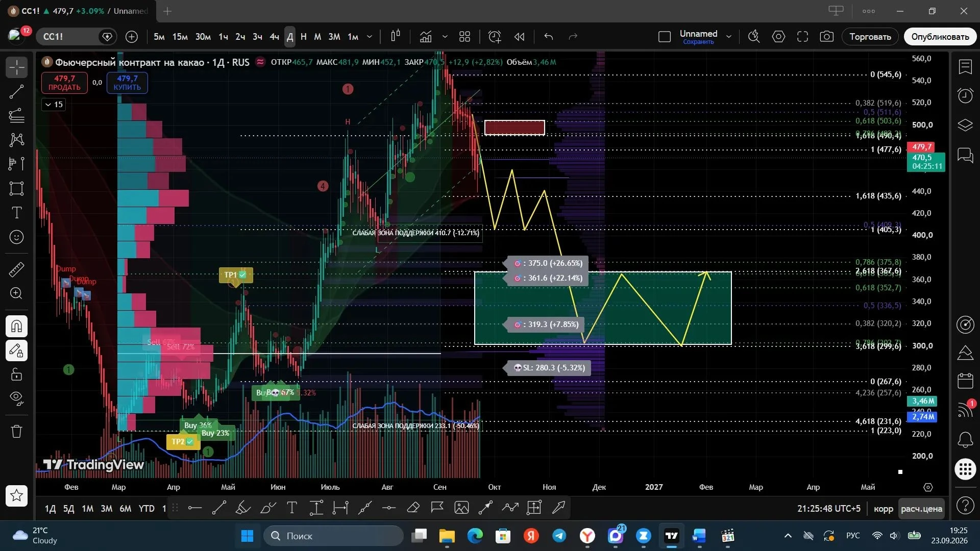Image resolution: width=980 pixels, height=551 pixels.
Task: Open the alerts panel in right sidebar
Action: (965, 95)
